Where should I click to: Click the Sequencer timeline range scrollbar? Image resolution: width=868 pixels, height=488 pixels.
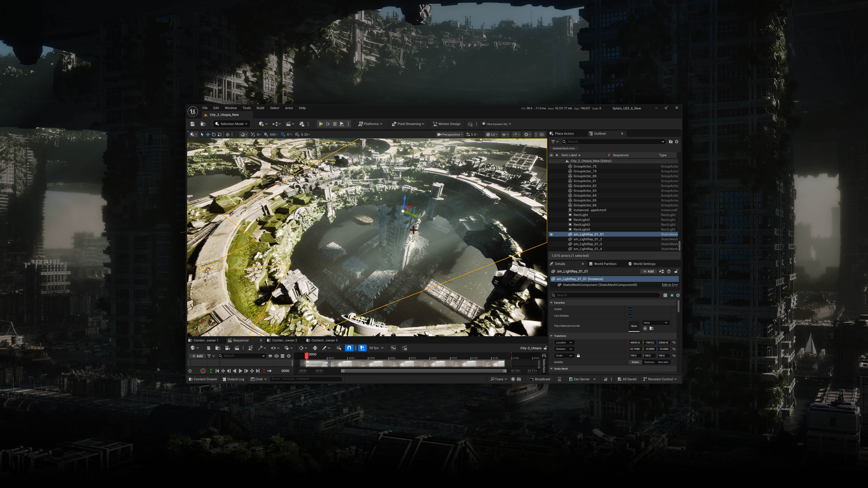424,371
